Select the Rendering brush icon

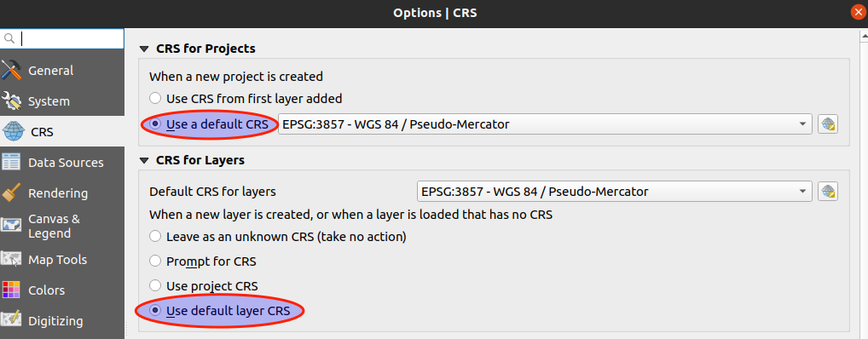point(11,193)
